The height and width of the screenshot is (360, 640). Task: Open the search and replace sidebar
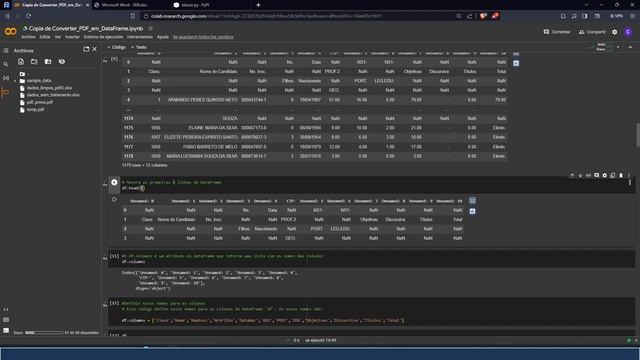6,64
